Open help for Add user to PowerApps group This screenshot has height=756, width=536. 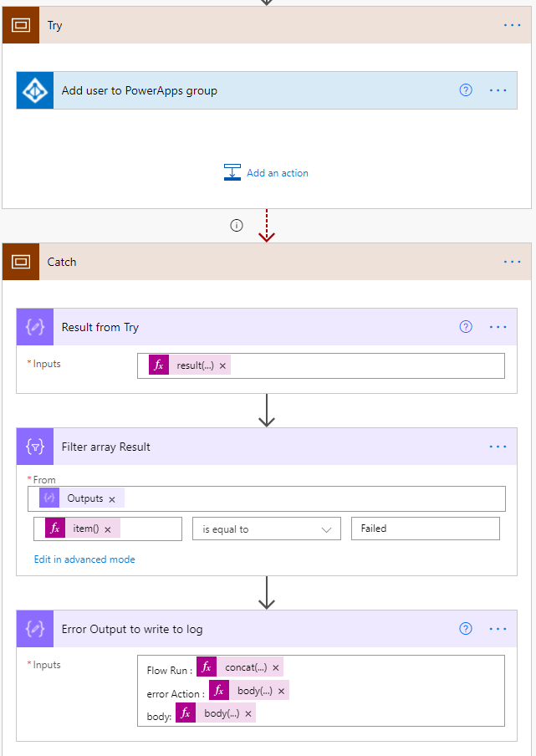[467, 90]
